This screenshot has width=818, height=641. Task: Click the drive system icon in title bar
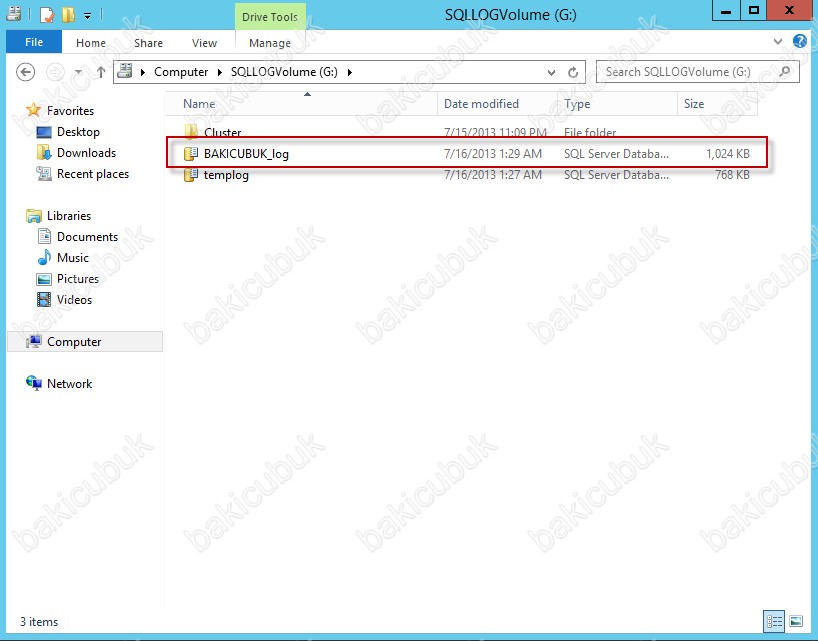[x=14, y=14]
